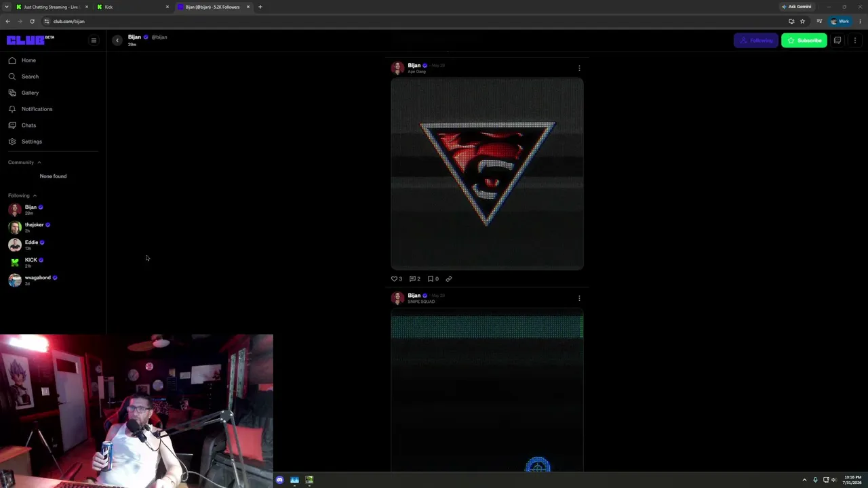868x488 pixels.
Task: View site information icon in address bar
Action: 46,21
